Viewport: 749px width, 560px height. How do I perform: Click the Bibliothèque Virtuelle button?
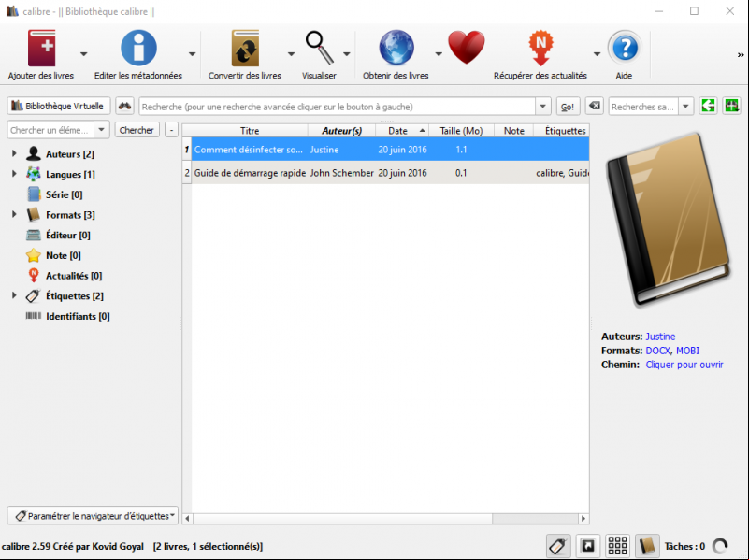point(58,106)
